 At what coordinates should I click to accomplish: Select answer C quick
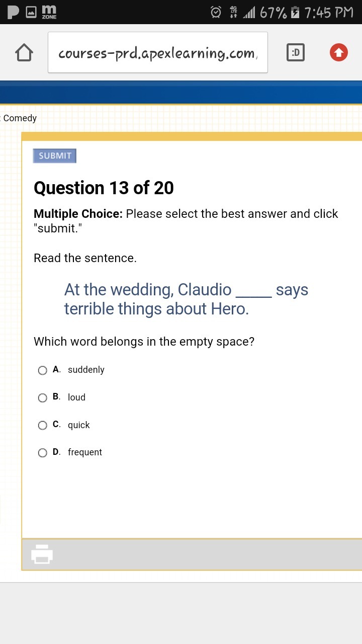tap(43, 426)
